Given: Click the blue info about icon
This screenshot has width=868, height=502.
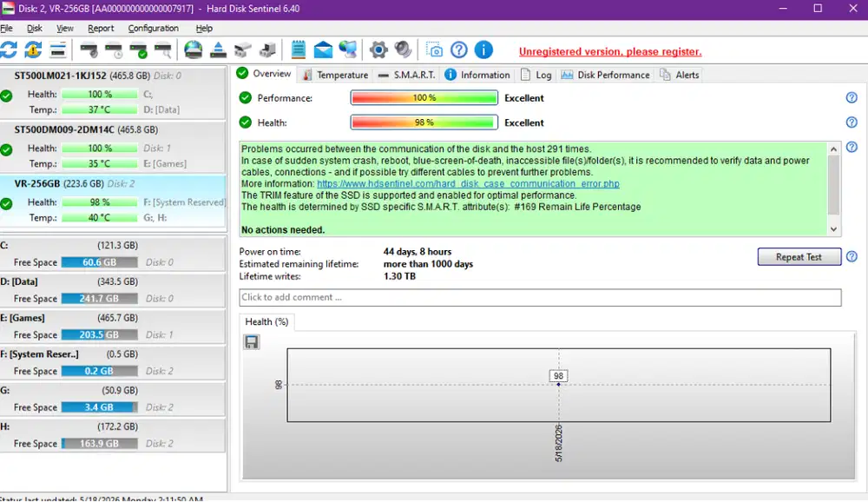Looking at the screenshot, I should (x=483, y=50).
